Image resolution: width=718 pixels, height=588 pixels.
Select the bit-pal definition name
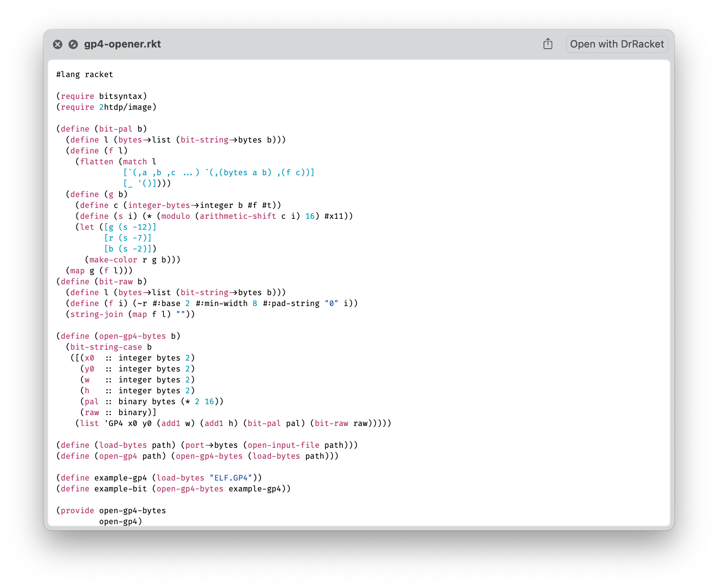pyautogui.click(x=116, y=129)
